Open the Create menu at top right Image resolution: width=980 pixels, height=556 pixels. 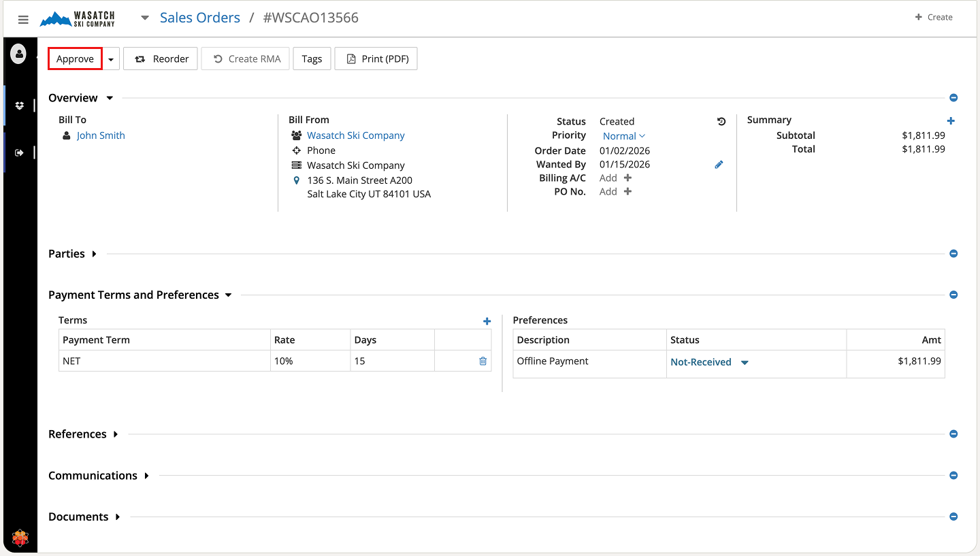pos(933,17)
